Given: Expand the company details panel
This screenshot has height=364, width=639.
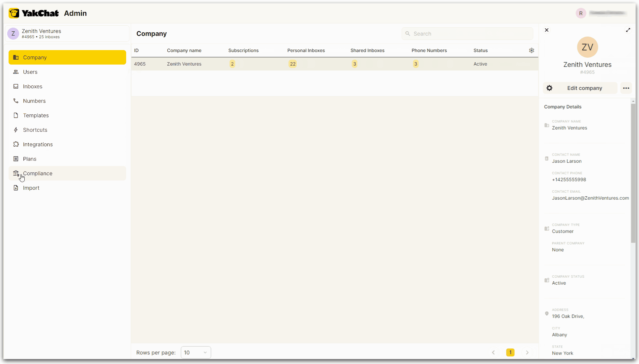Looking at the screenshot, I should (628, 30).
